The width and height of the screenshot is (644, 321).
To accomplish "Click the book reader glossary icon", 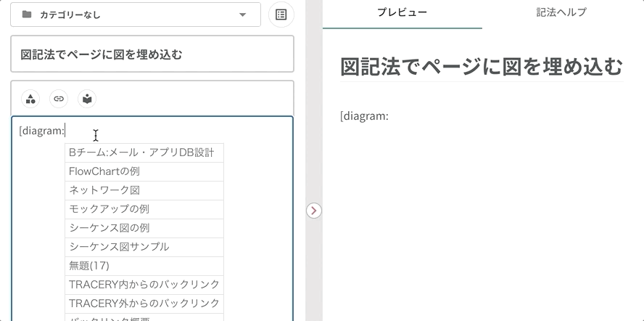I will (x=87, y=99).
